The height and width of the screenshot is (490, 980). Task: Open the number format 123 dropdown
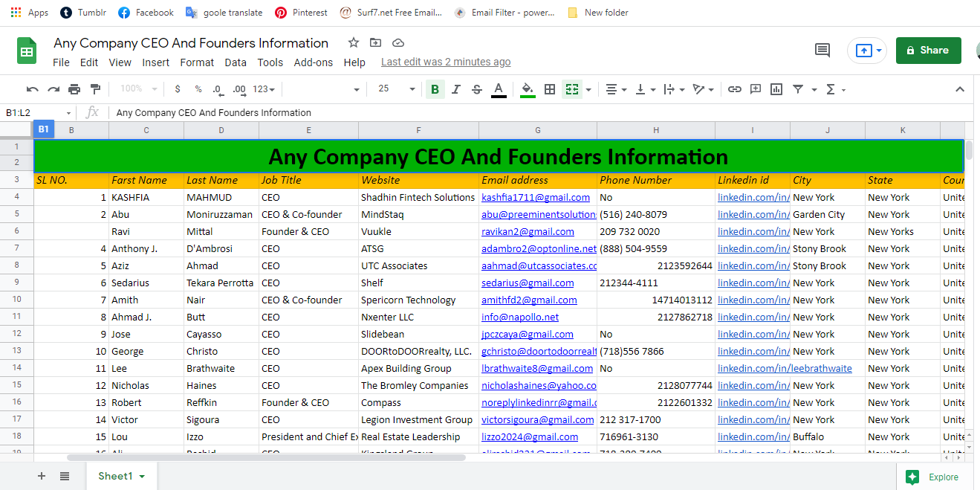tap(264, 89)
